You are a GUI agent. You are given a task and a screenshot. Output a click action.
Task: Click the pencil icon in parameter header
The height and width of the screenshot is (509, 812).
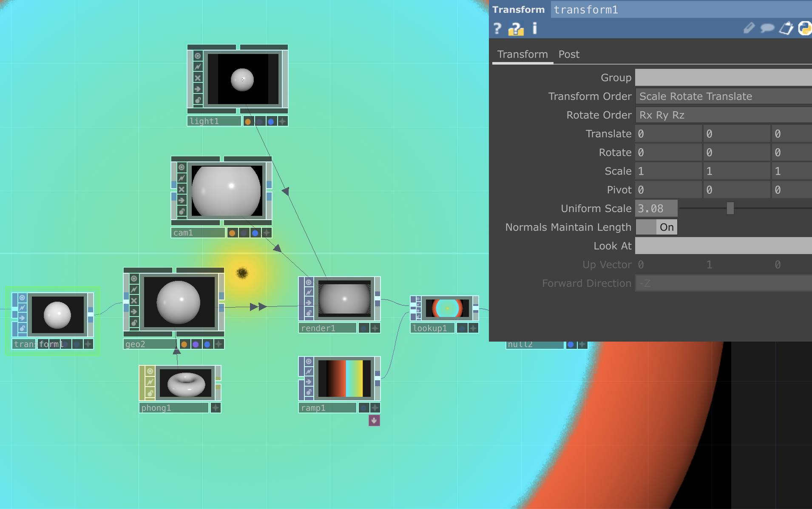pos(749,28)
